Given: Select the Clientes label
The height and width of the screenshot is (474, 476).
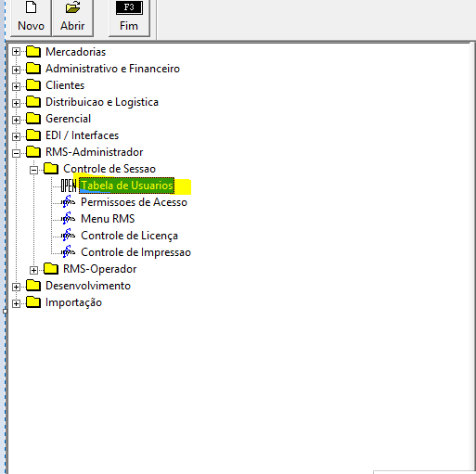Looking at the screenshot, I should [65, 85].
